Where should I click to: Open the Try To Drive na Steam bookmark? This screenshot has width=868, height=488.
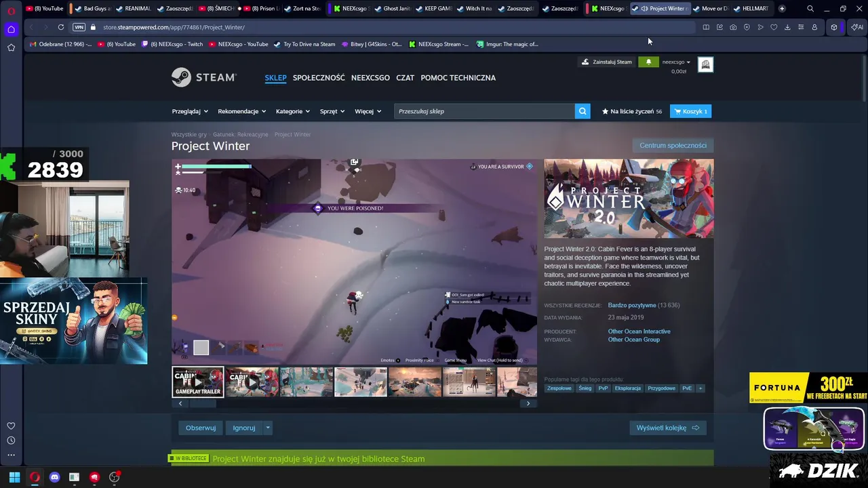304,44
